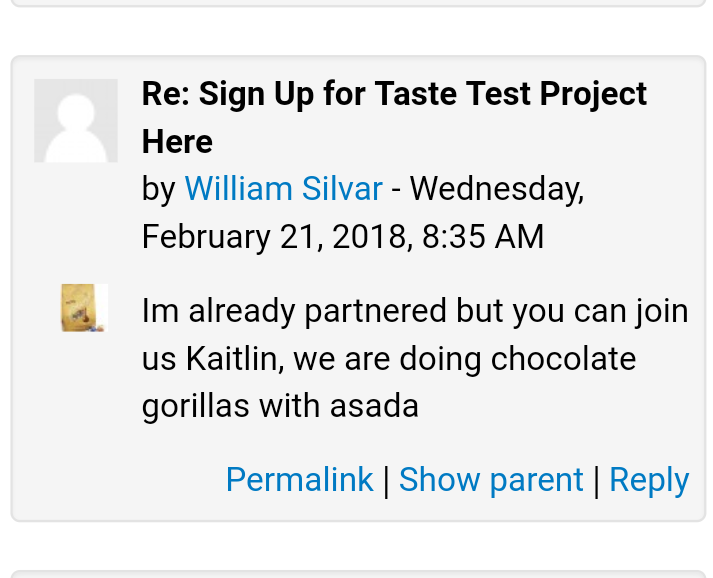Viewport: 713px width, 578px height.
Task: Click the 'February 21, 2018' date text
Action: click(x=277, y=236)
